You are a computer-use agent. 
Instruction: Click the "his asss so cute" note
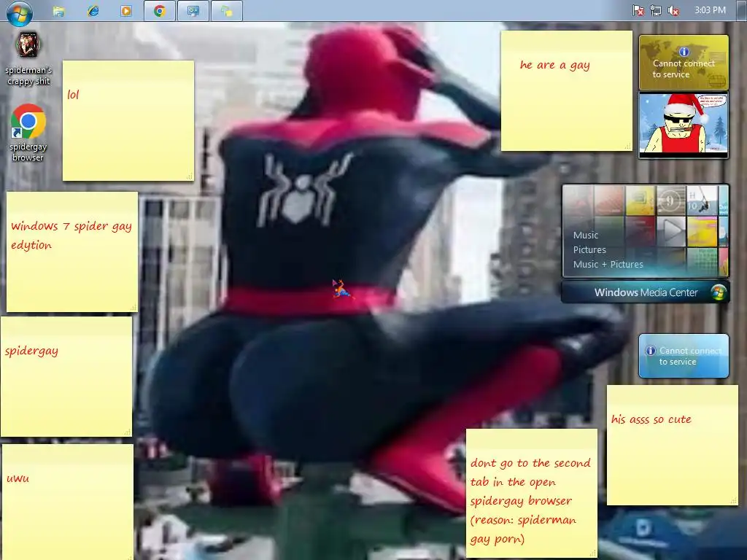[x=672, y=446]
